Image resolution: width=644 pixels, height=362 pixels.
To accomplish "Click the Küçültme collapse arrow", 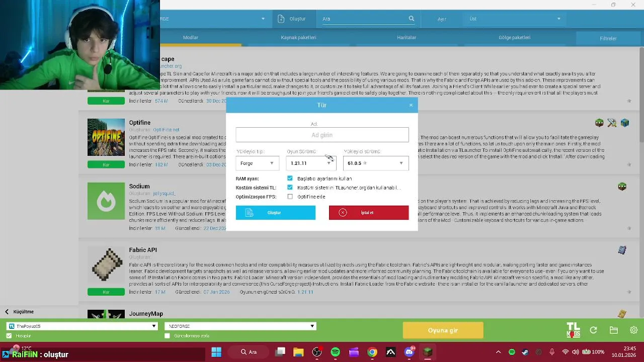I will [7, 312].
